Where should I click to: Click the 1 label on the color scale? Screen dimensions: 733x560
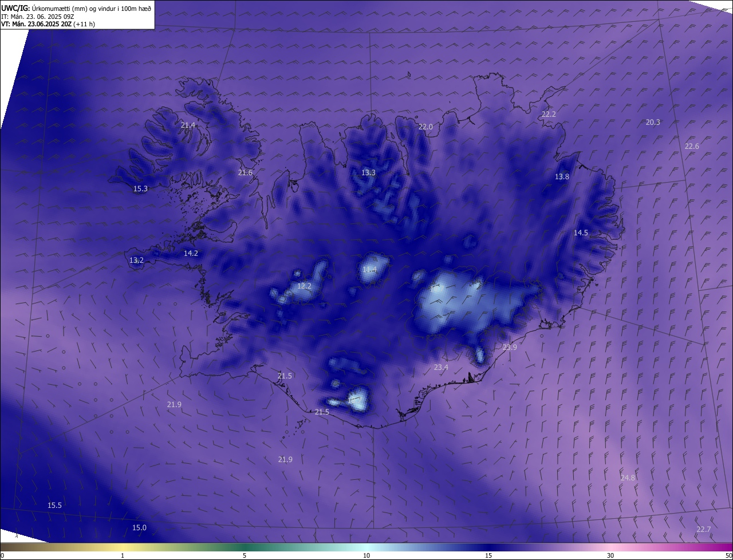pos(123,555)
